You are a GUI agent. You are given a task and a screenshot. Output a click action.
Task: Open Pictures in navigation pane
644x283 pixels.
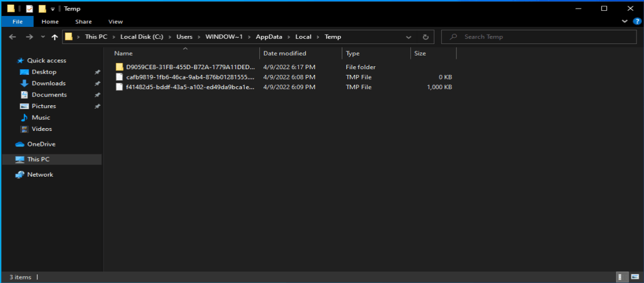(x=44, y=106)
